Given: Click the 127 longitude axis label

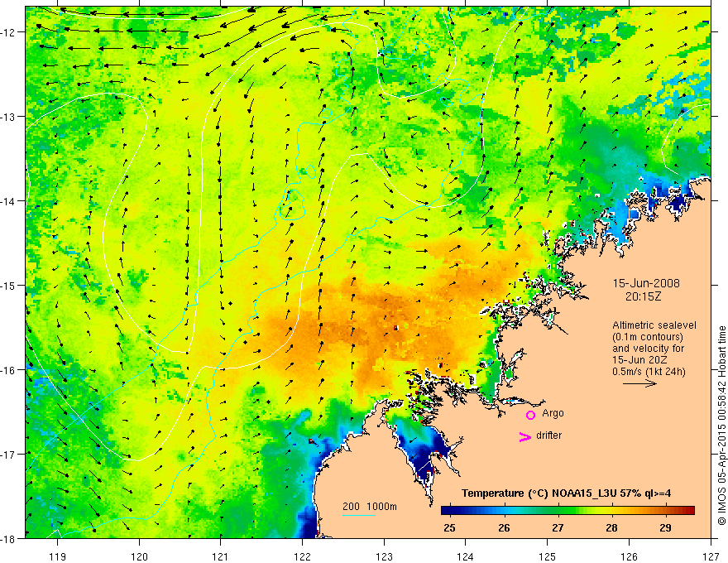Looking at the screenshot, I should tap(711, 556).
